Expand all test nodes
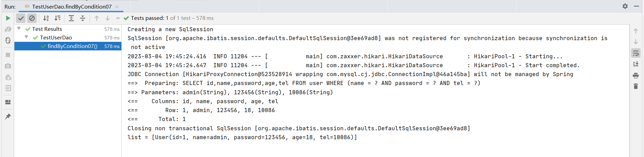This screenshot has height=157, width=644. point(71,18)
